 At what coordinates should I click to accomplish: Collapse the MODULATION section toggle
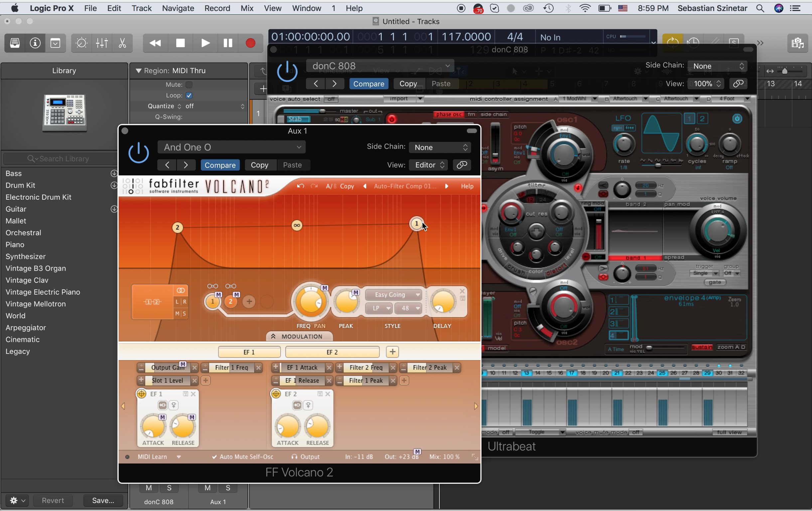point(299,336)
